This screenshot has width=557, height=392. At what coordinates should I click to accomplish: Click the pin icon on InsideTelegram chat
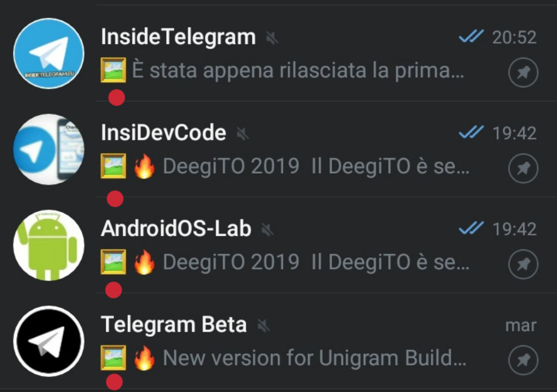[x=523, y=73]
